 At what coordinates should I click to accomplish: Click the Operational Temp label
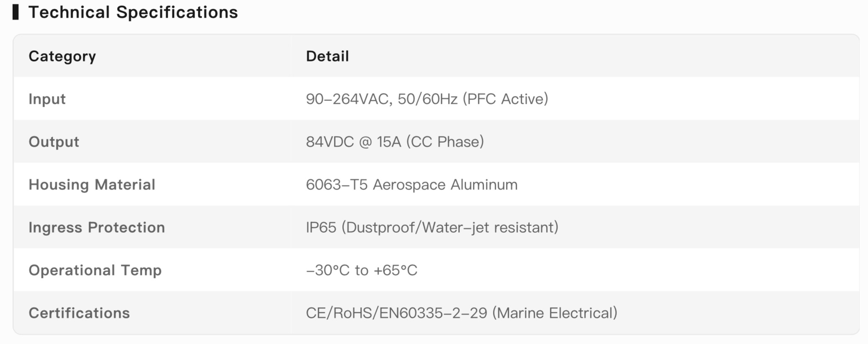(x=95, y=270)
